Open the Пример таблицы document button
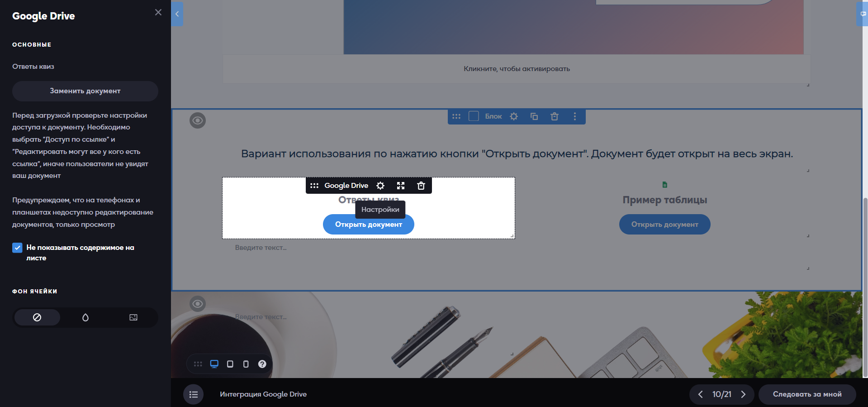Screen dimensions: 868x407 pos(664,225)
